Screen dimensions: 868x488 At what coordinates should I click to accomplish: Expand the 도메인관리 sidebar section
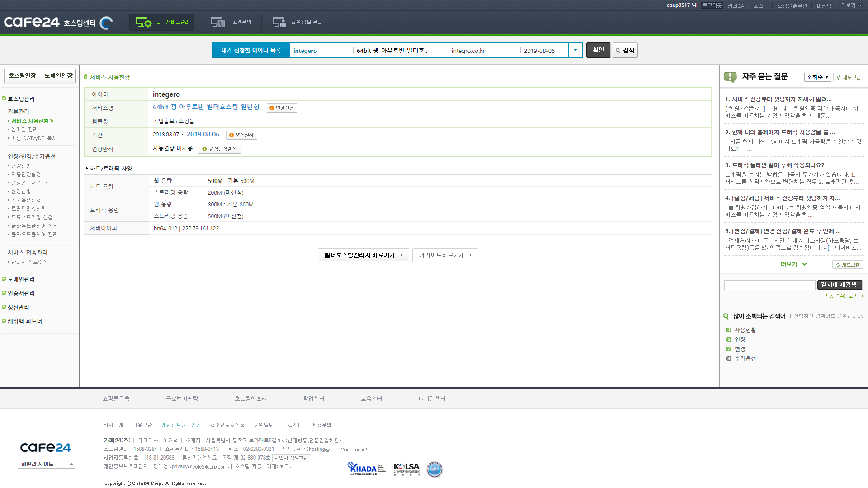click(21, 279)
